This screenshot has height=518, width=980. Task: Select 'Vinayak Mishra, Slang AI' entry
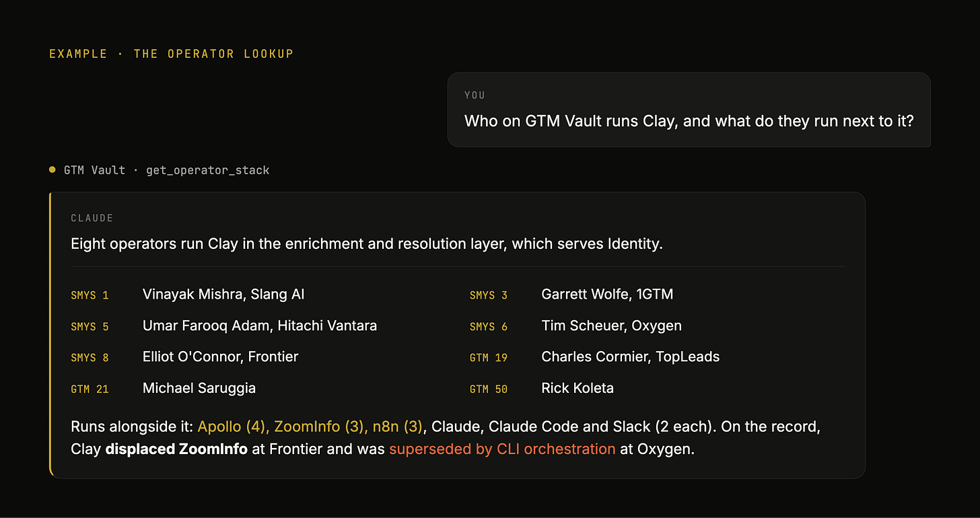[223, 294]
